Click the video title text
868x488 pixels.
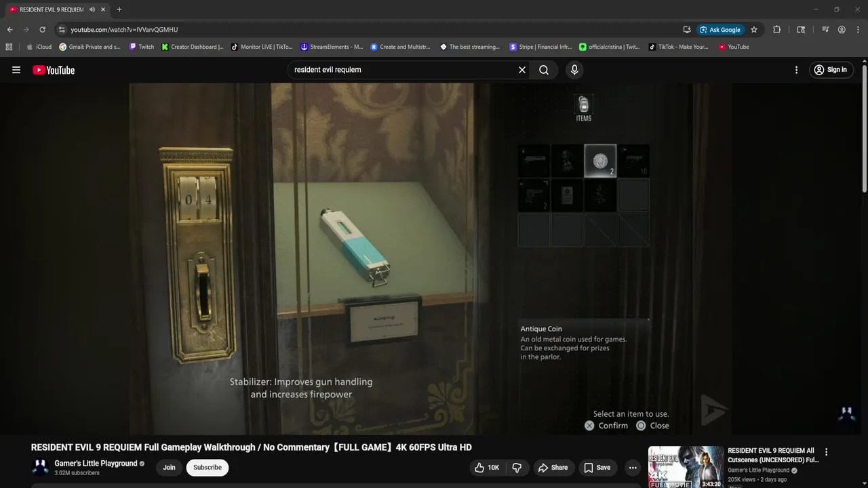252,447
